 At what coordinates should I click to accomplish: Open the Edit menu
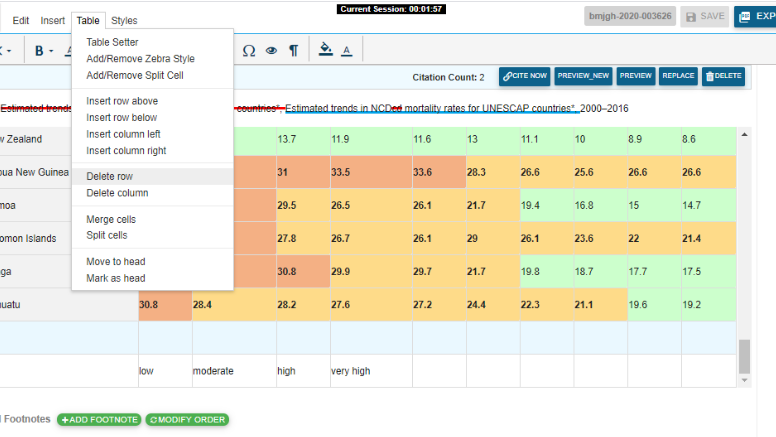[x=21, y=20]
